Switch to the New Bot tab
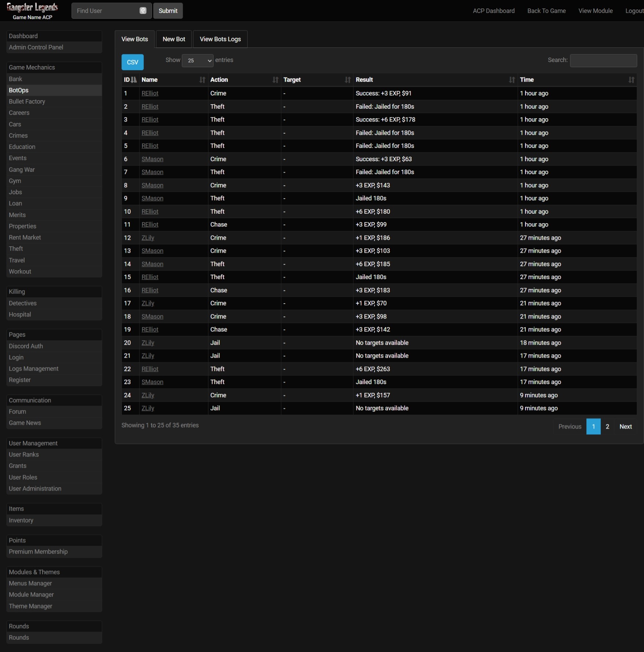Screen dimensions: 644x652 click(174, 39)
